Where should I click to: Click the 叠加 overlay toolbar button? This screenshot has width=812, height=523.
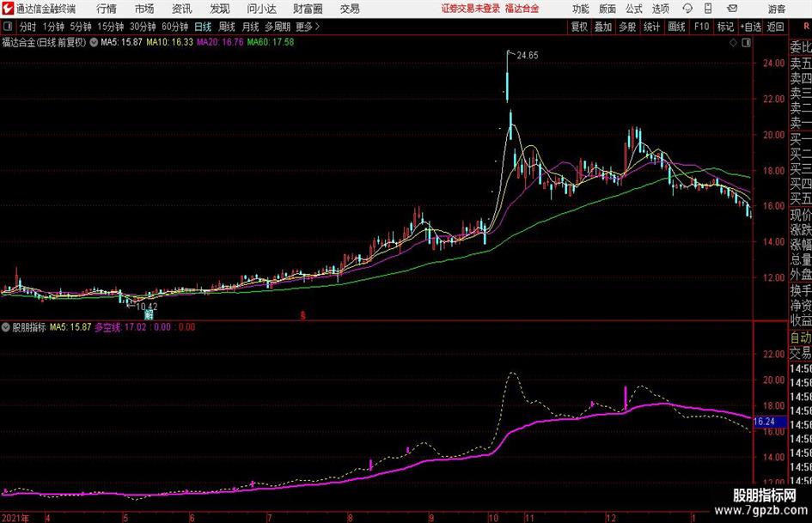[x=603, y=27]
